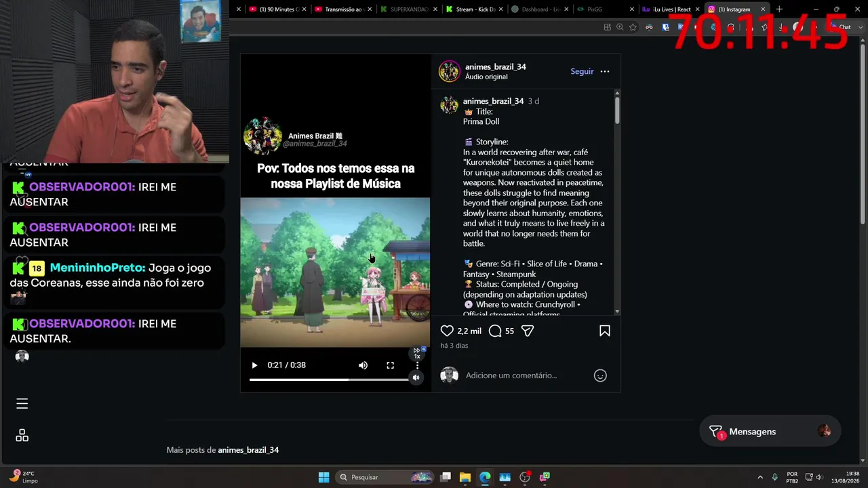The width and height of the screenshot is (868, 488).
Task: Click the grid icon below the hamburger menu
Action: (22, 436)
